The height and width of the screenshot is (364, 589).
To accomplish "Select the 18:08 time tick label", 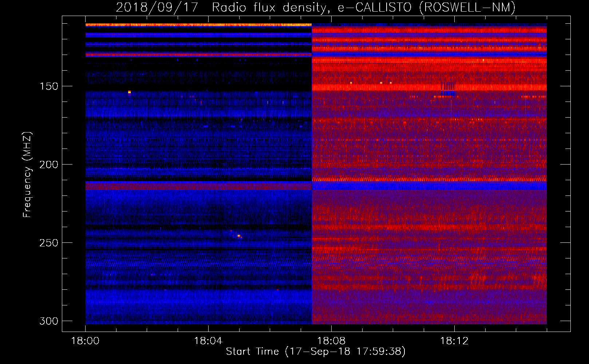I will point(331,341).
